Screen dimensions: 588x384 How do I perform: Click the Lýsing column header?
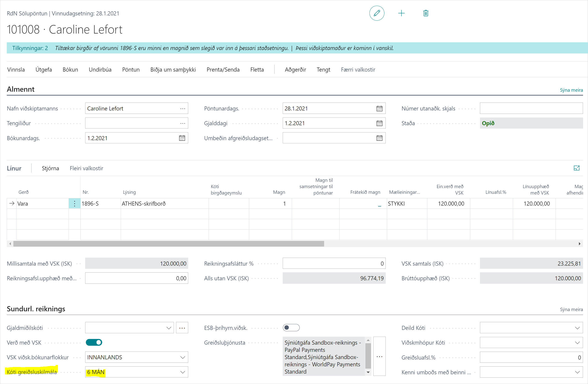click(x=130, y=192)
